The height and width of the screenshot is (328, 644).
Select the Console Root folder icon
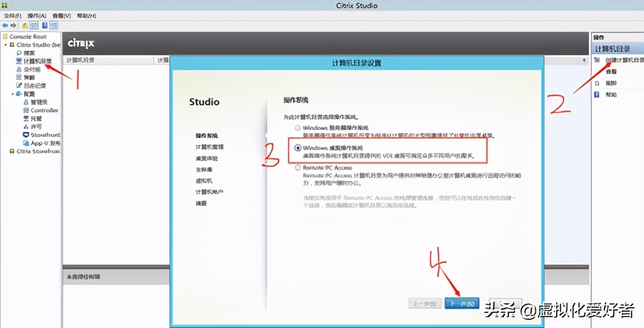click(5, 37)
